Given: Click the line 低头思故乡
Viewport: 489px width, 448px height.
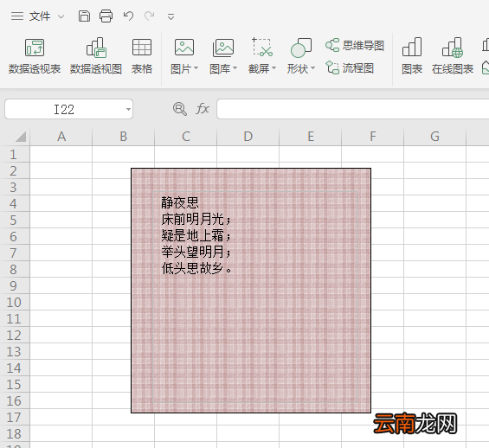Looking at the screenshot, I should coord(196,268).
